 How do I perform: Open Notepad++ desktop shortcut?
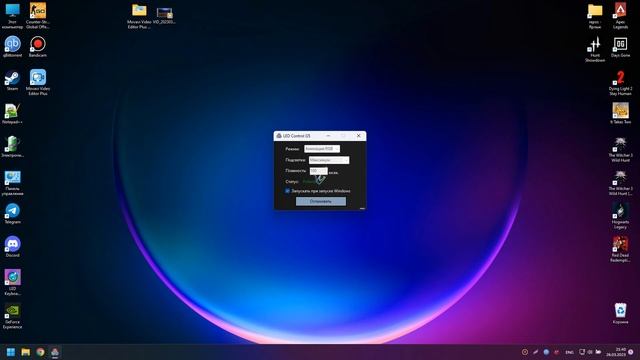point(12,113)
